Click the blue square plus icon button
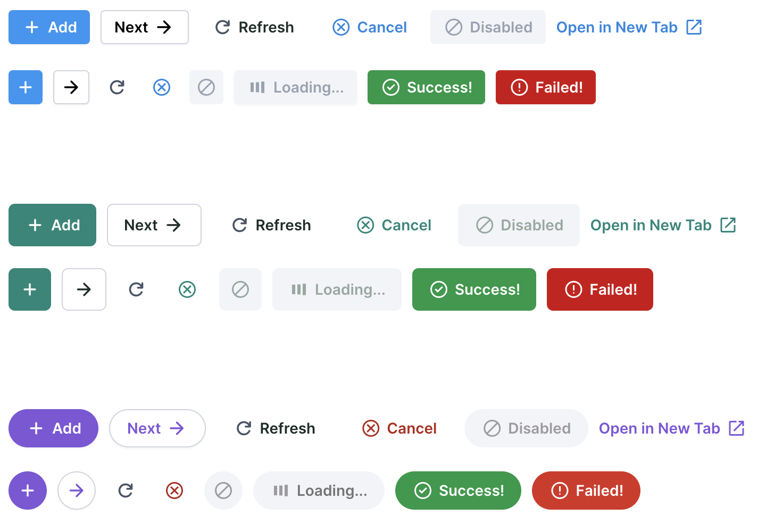The height and width of the screenshot is (532, 766). pos(26,87)
